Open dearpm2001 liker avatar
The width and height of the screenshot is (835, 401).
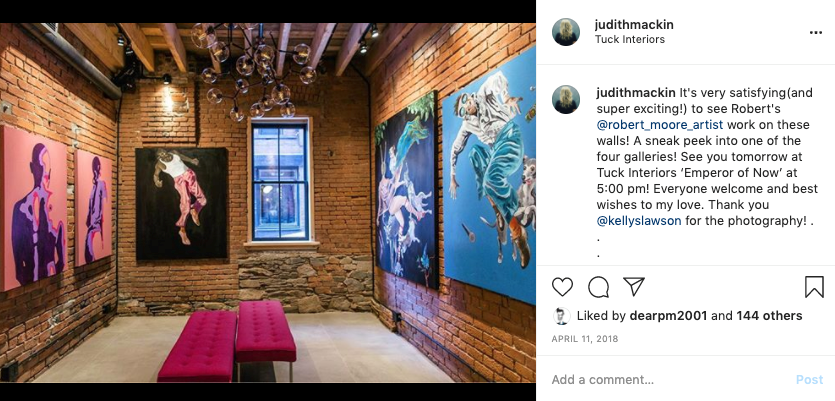pyautogui.click(x=561, y=316)
